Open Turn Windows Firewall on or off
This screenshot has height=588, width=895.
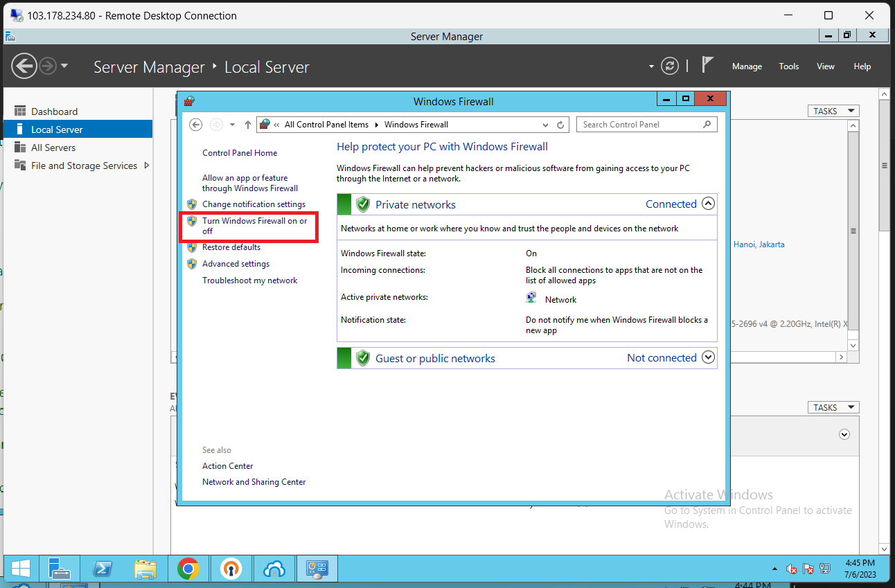click(x=254, y=226)
